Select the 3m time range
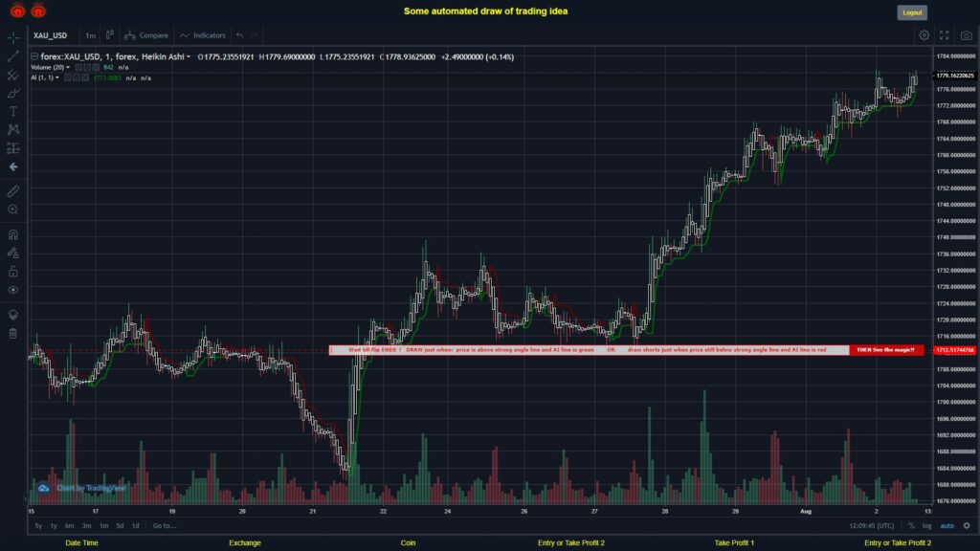This screenshot has height=551, width=980. point(86,525)
